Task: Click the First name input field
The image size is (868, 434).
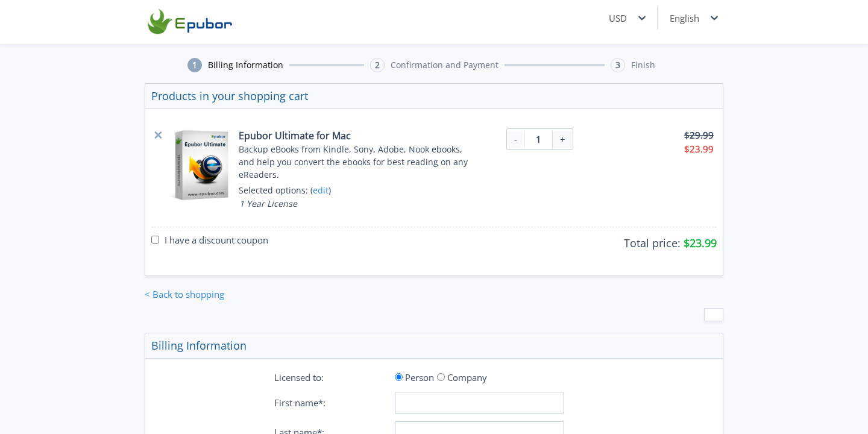Action: tap(479, 403)
